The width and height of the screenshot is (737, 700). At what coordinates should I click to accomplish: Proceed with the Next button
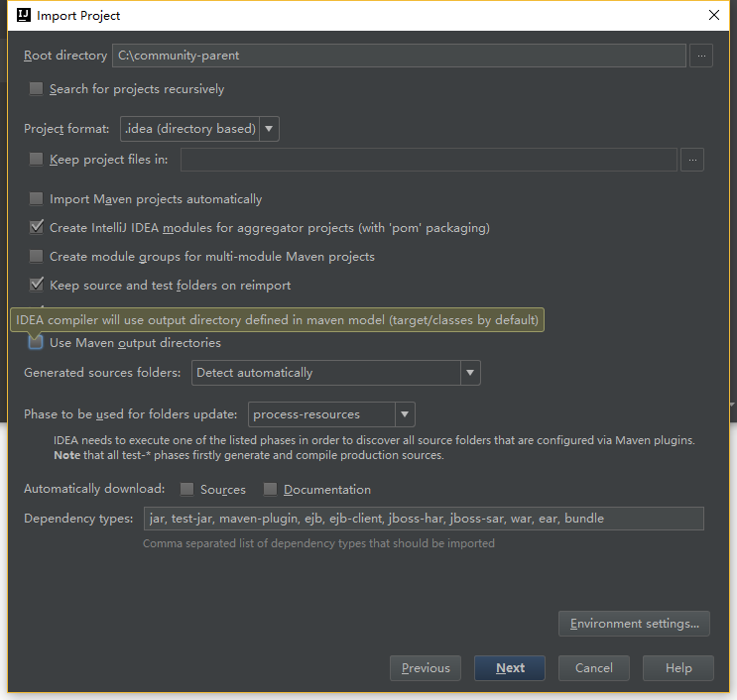click(510, 668)
